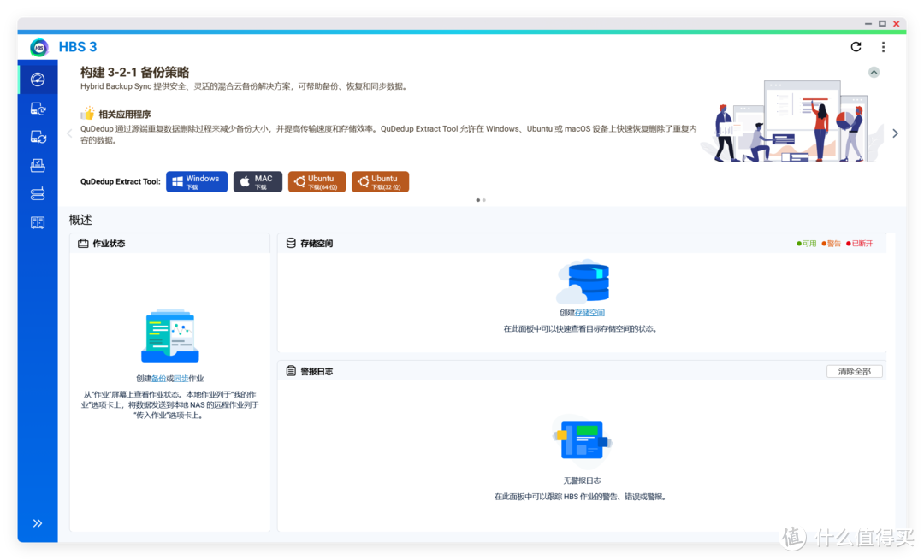Click 清除全部 button in alert log
This screenshot has height=560, width=924.
click(x=855, y=372)
